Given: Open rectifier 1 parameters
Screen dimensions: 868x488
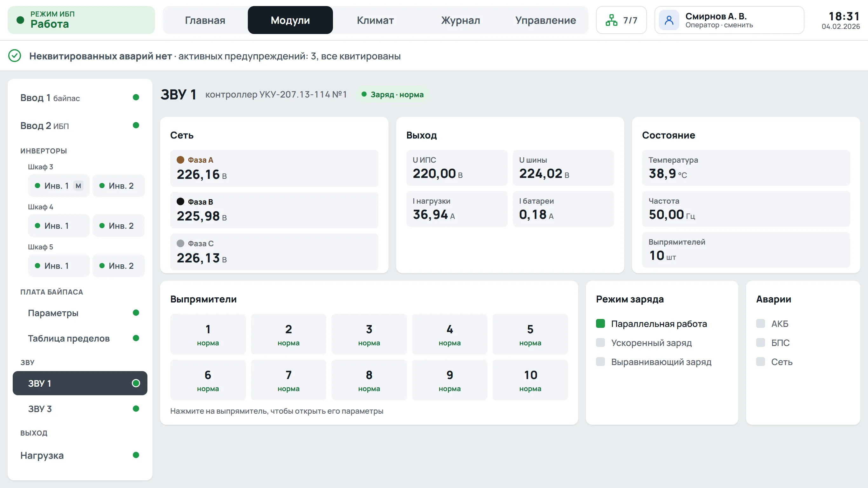Looking at the screenshot, I should (208, 334).
